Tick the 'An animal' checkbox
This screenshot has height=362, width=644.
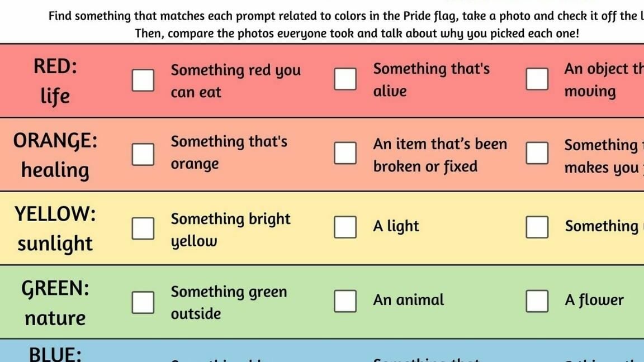(x=345, y=301)
